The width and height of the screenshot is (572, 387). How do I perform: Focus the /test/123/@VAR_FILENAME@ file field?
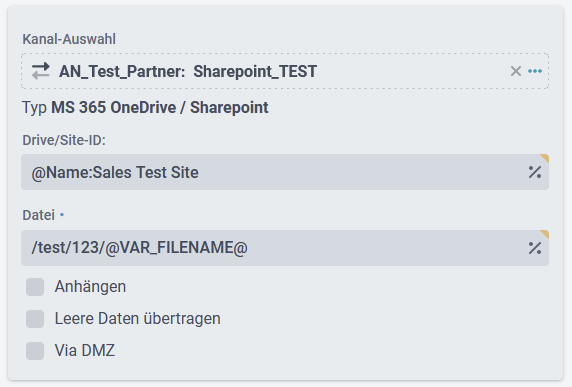tap(285, 248)
